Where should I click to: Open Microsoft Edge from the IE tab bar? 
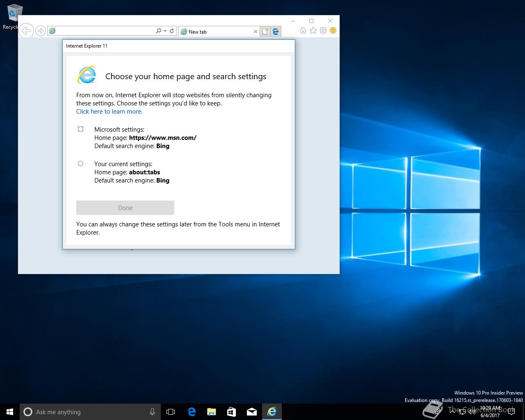pyautogui.click(x=276, y=31)
